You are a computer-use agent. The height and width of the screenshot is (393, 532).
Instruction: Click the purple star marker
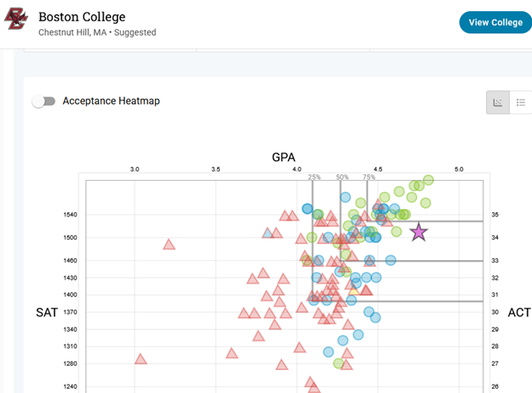pos(419,232)
